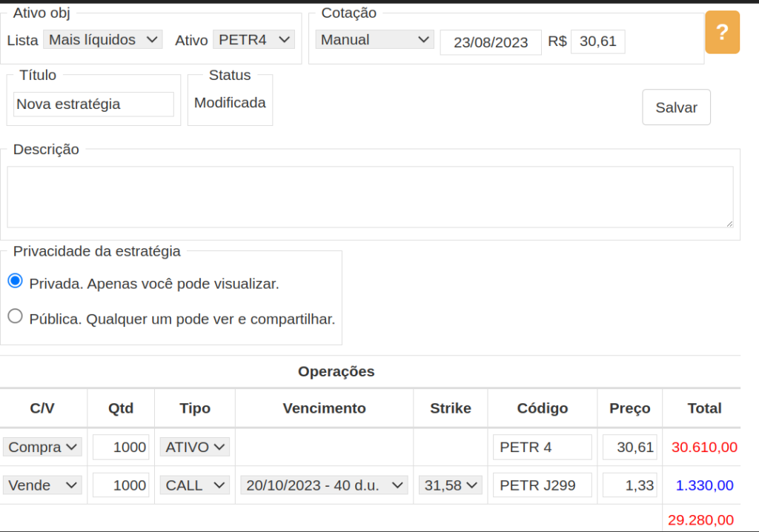Click the quotation date field 23/08/2023
The width and height of the screenshot is (759, 532).
(x=491, y=42)
